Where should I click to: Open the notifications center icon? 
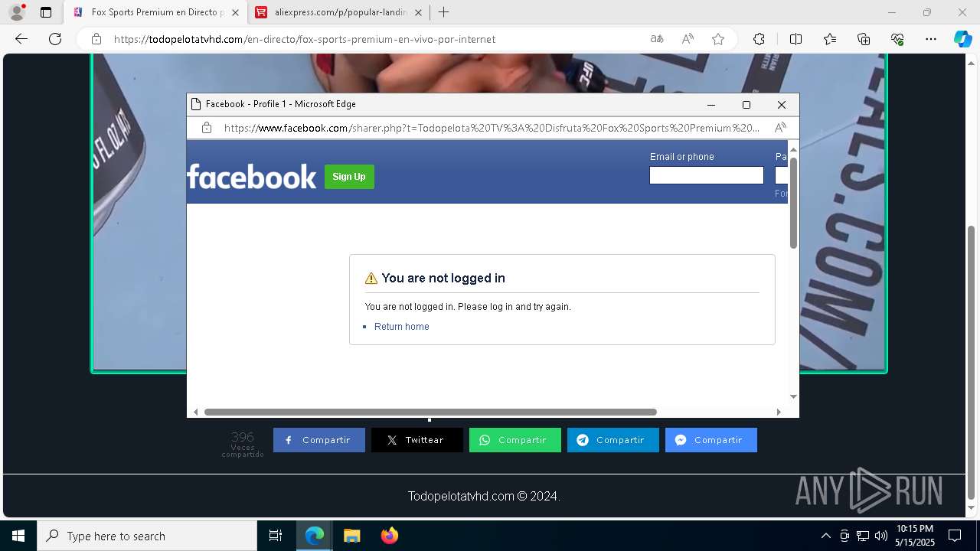955,536
